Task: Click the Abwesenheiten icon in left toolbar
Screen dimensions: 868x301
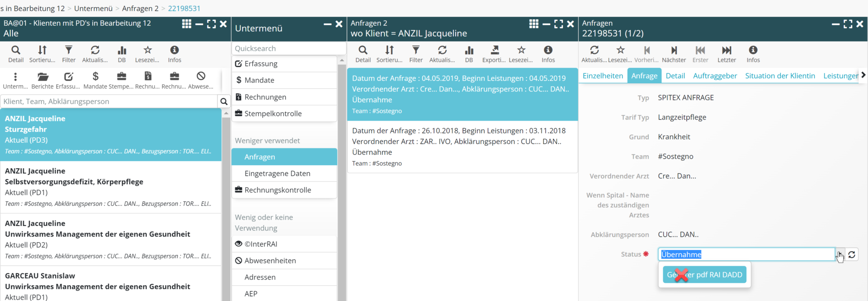Action: coord(201,76)
